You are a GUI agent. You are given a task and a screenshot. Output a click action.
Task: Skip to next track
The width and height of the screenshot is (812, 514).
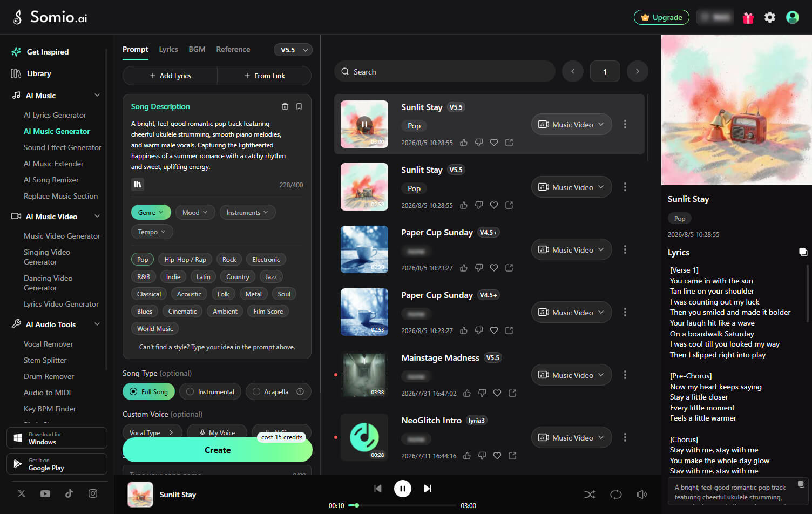[428, 489]
